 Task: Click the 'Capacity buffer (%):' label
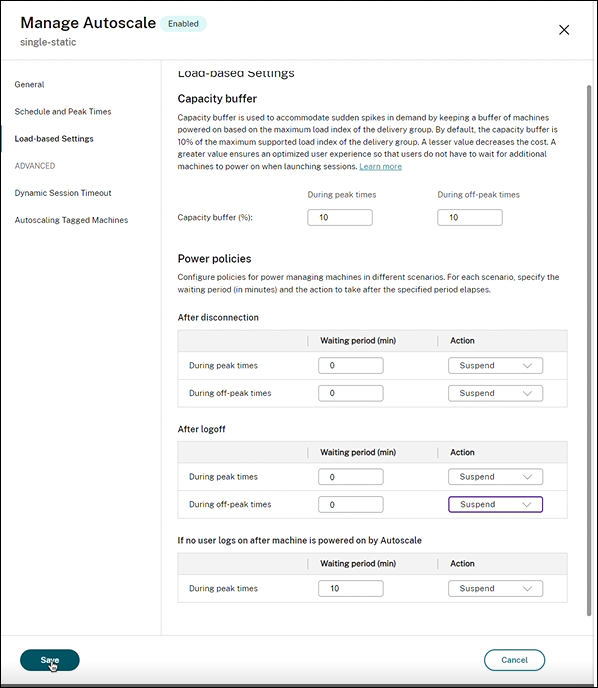pyautogui.click(x=215, y=218)
